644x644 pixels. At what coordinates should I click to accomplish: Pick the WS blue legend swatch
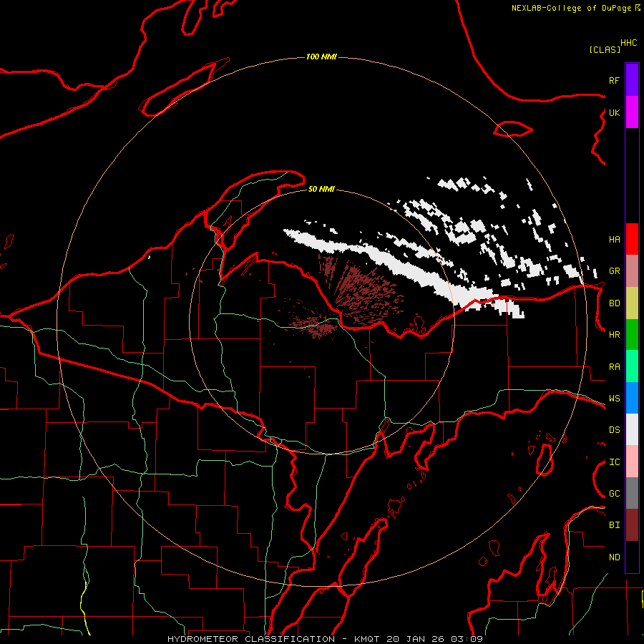point(632,398)
